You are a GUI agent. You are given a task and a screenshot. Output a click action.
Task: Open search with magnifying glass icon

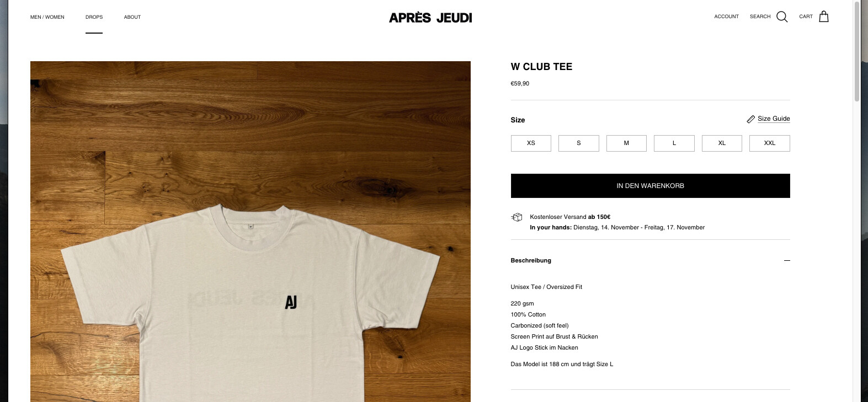[x=782, y=17]
